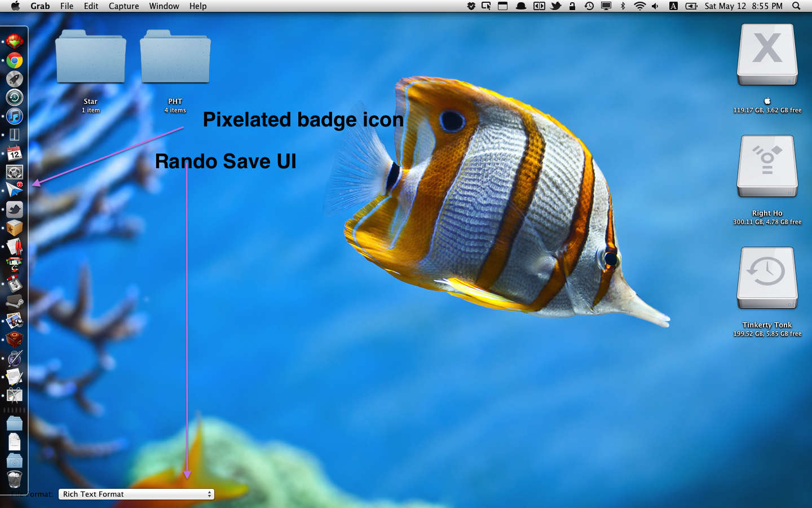The image size is (812, 508).
Task: Click the bowler hat menu bar icon
Action: pyautogui.click(x=521, y=6)
